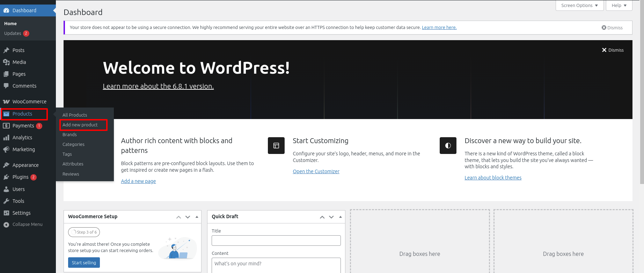Click the Plugins update count badge

pos(34,177)
